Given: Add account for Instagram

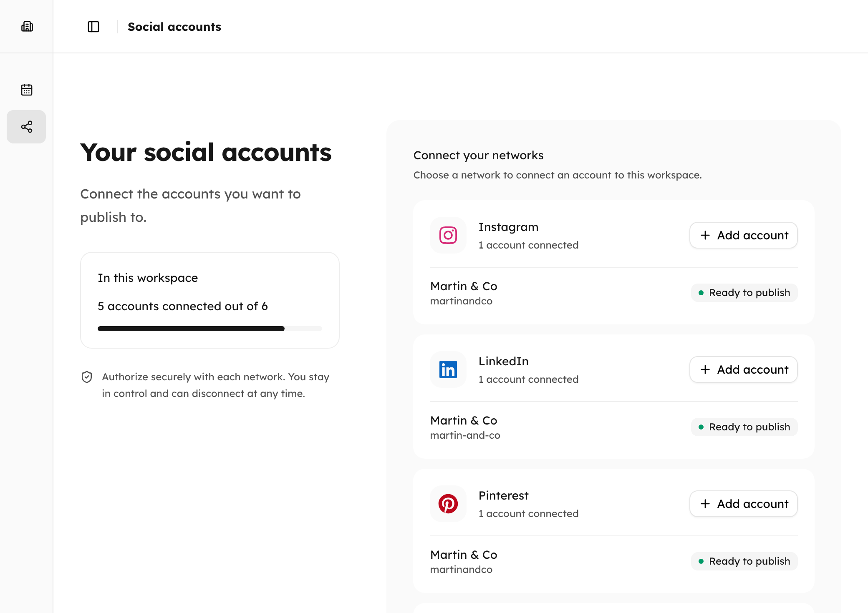Looking at the screenshot, I should point(744,235).
